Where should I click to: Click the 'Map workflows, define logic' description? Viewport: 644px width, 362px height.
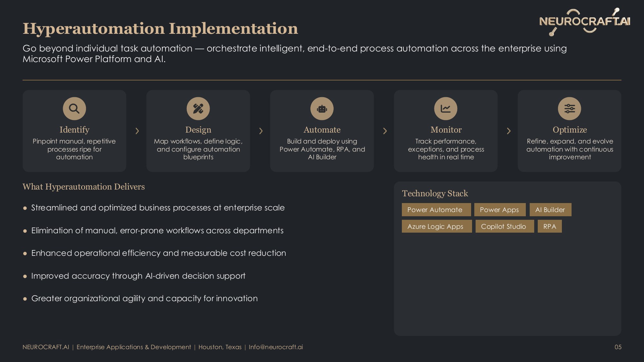(198, 149)
